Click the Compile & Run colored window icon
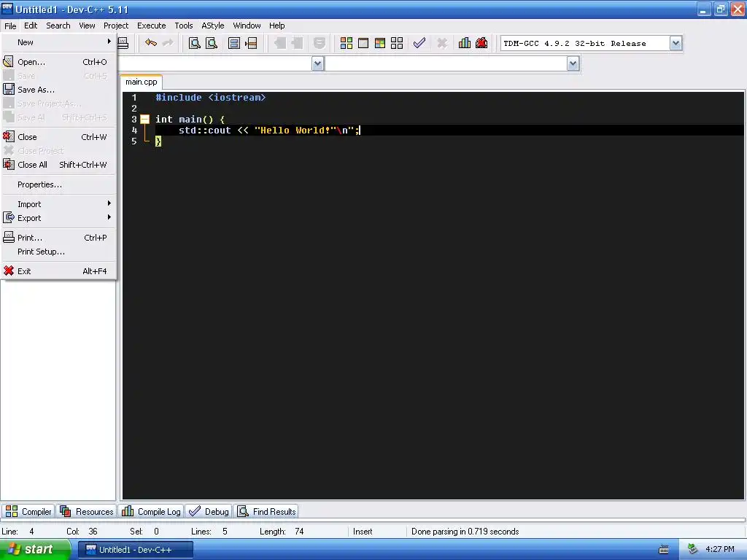This screenshot has height=560, width=747. click(379, 43)
